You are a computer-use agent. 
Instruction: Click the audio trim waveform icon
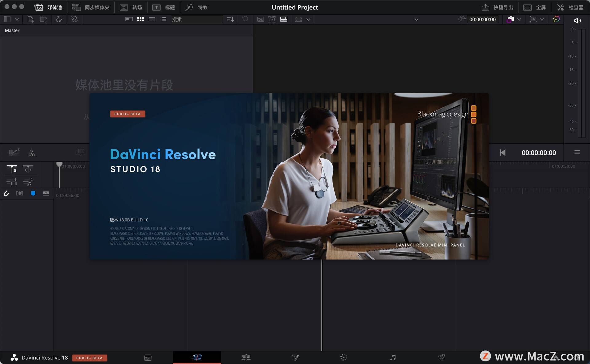[19, 193]
